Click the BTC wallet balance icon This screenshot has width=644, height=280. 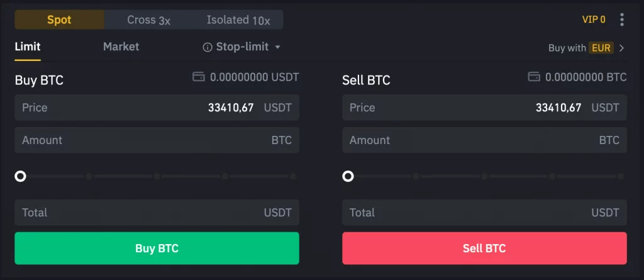coord(535,77)
